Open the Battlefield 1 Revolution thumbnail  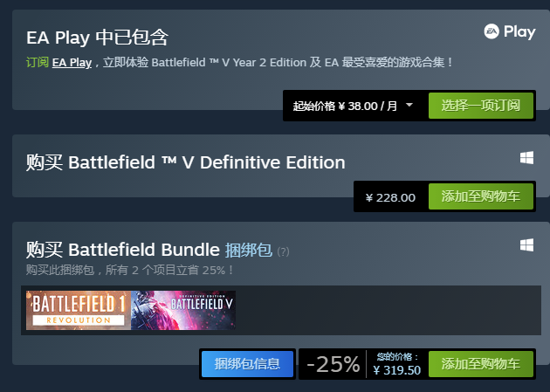pyautogui.click(x=79, y=310)
